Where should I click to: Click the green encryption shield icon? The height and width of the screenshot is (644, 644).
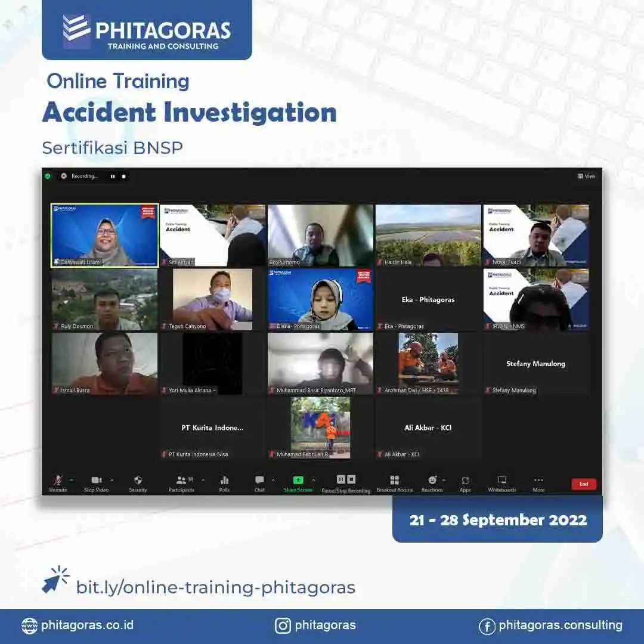coord(48,176)
